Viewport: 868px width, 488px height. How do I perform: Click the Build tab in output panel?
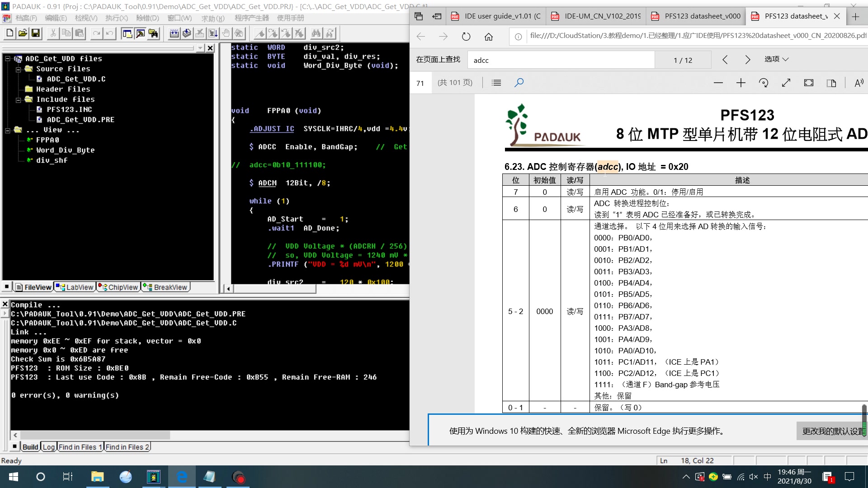point(30,447)
